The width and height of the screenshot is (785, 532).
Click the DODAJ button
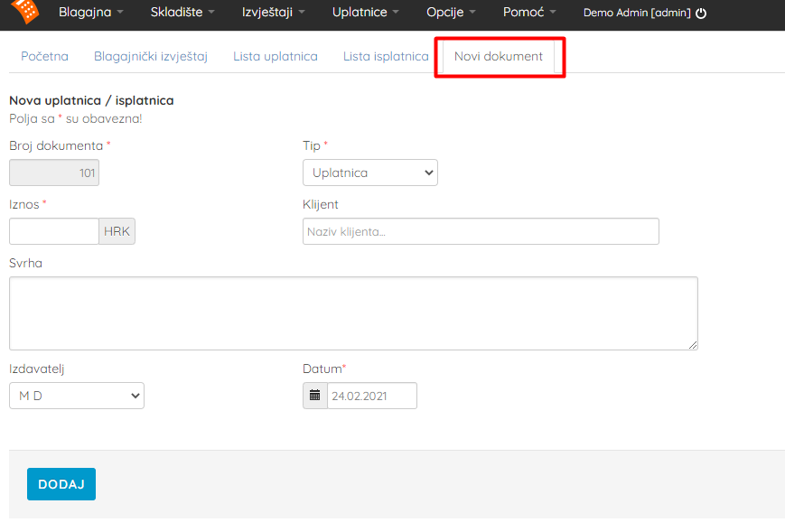click(61, 484)
